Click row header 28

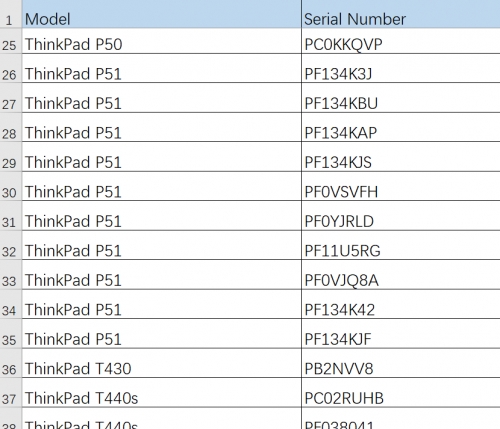click(11, 127)
